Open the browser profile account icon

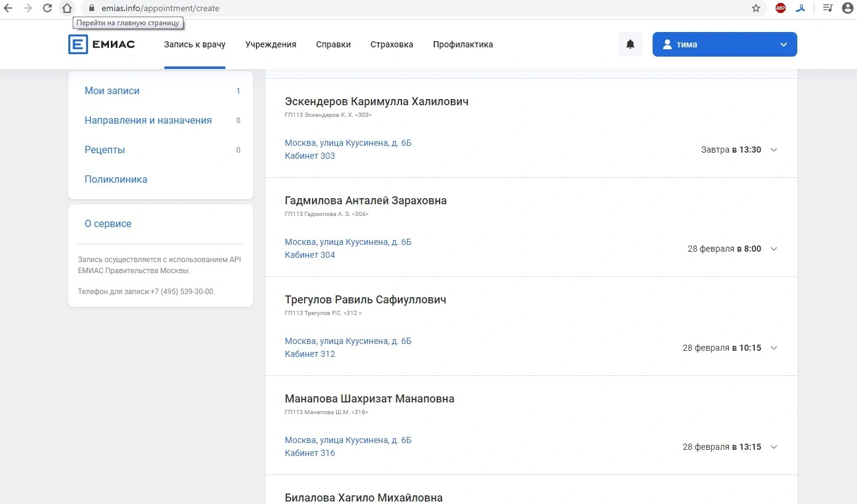coord(848,8)
